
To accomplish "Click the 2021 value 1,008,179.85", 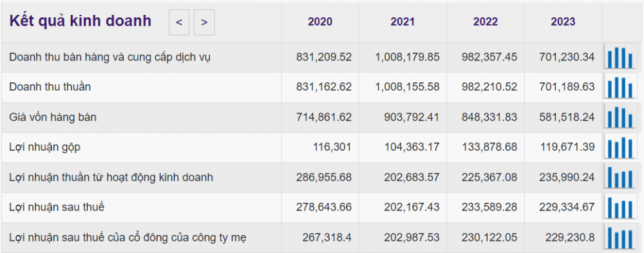I will [407, 57].
